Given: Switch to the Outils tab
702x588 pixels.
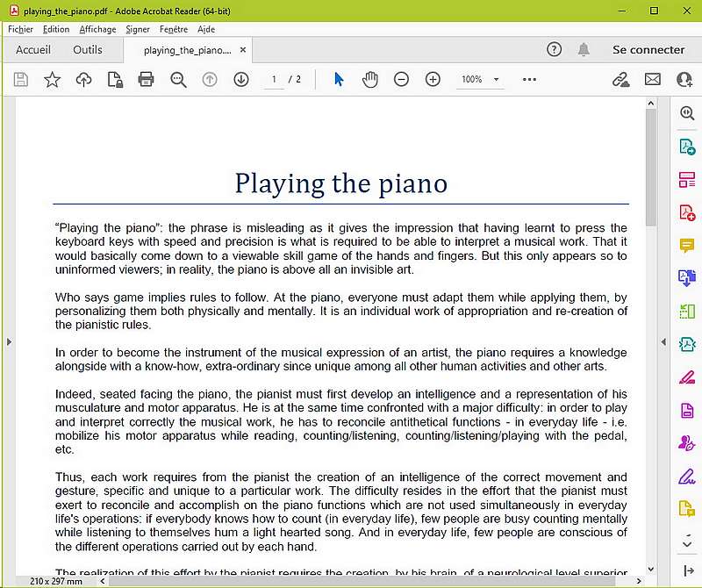Looking at the screenshot, I should tap(88, 50).
